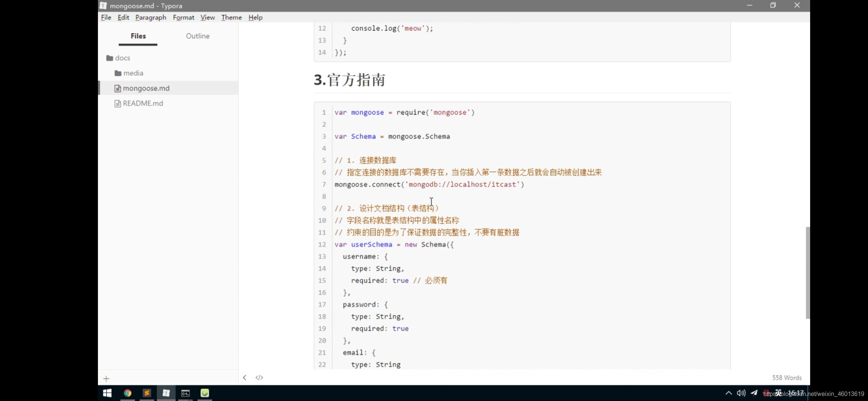
Task: Open the mongoose.md file
Action: pyautogui.click(x=145, y=88)
